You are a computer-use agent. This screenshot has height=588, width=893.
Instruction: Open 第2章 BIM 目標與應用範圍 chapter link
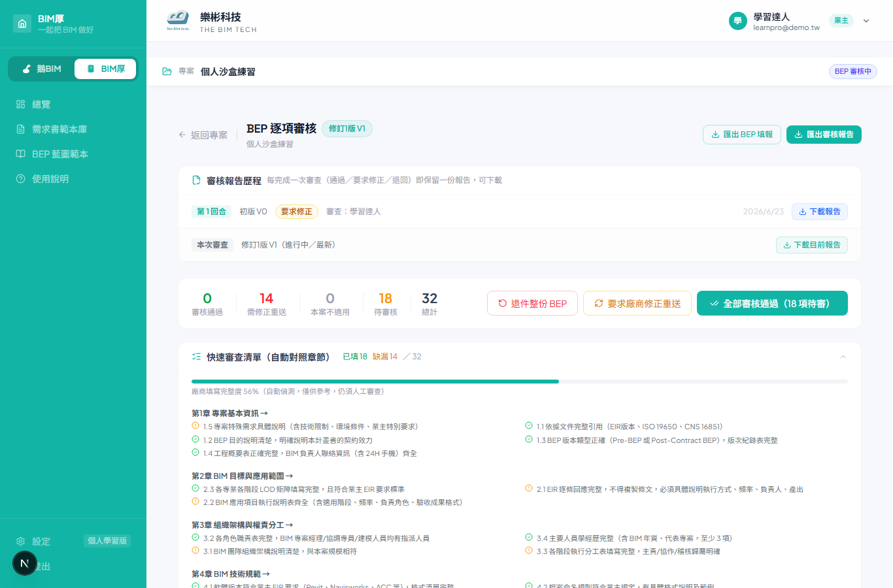(x=242, y=476)
